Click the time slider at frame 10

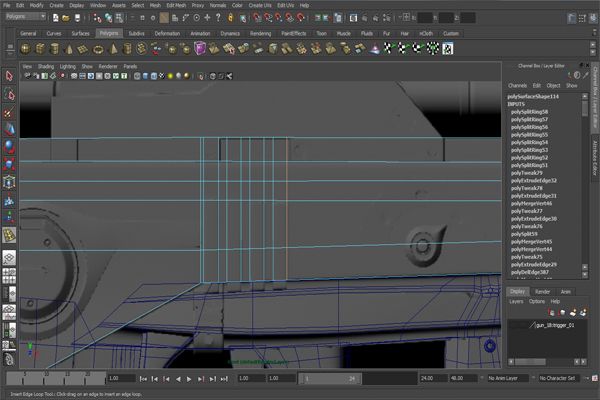click(46, 377)
